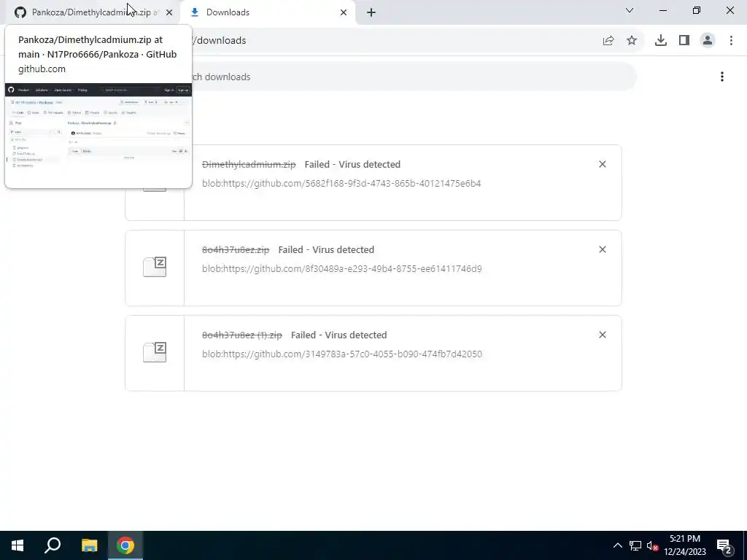This screenshot has height=560, width=747.
Task: Open the muted volume tray icon
Action: [x=652, y=545]
